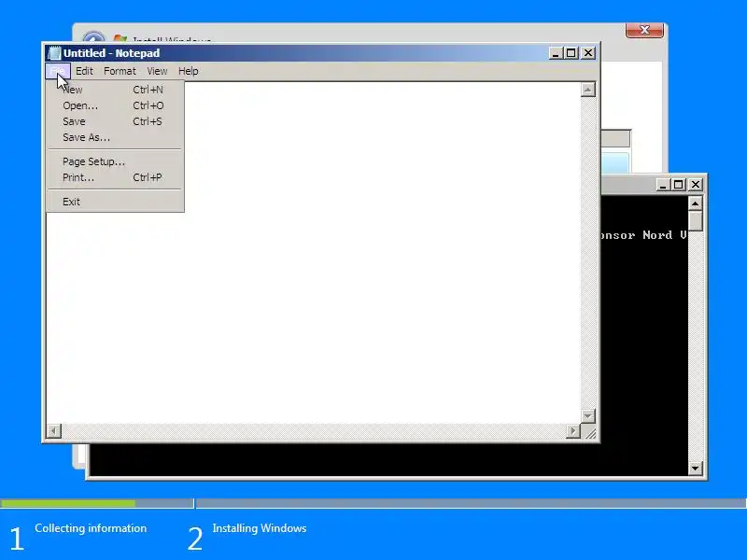This screenshot has height=560, width=747.
Task: Maximize the command prompt window
Action: (x=679, y=184)
